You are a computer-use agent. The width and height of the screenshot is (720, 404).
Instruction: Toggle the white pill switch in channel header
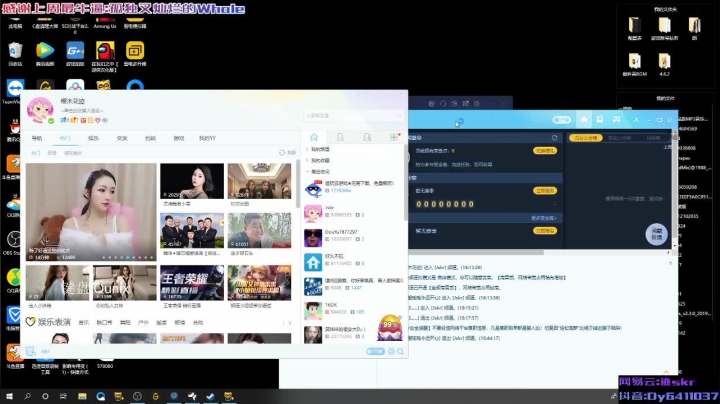[x=562, y=120]
